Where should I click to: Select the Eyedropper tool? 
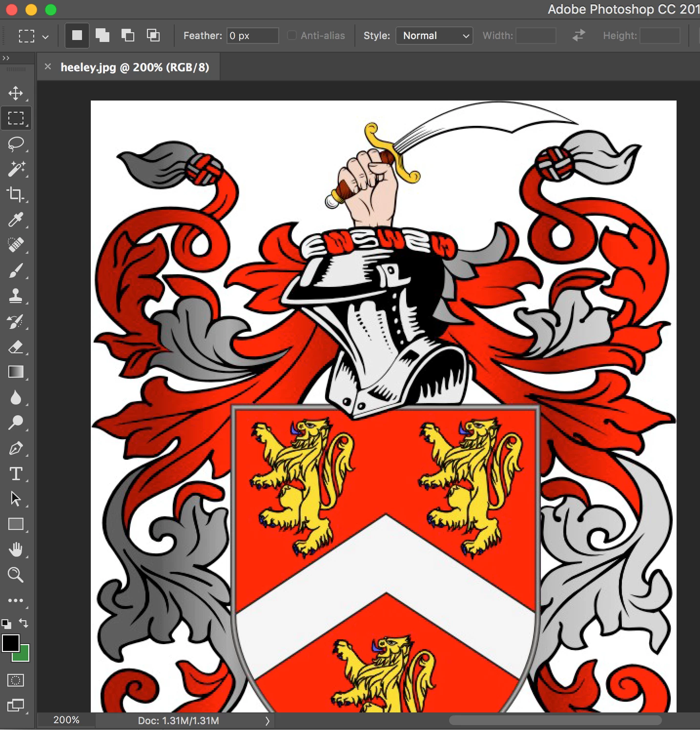16,220
